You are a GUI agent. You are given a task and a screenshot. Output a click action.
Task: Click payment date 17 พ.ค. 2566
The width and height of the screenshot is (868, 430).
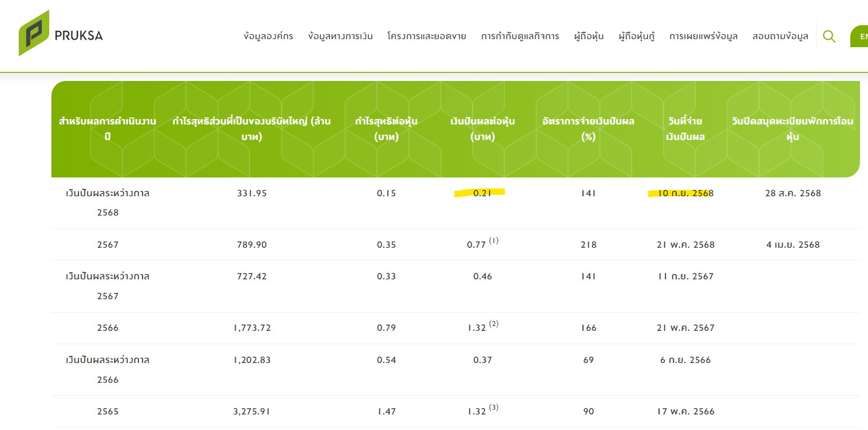point(686,411)
